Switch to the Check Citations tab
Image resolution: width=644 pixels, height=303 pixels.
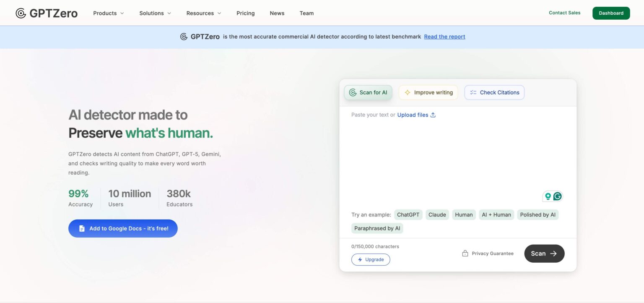494,92
